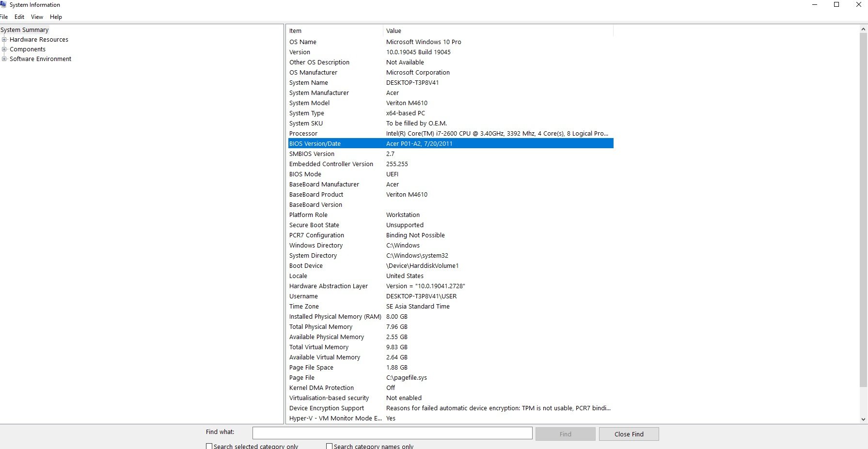Click the scrollbar down arrow
868x449 pixels.
(x=863, y=419)
